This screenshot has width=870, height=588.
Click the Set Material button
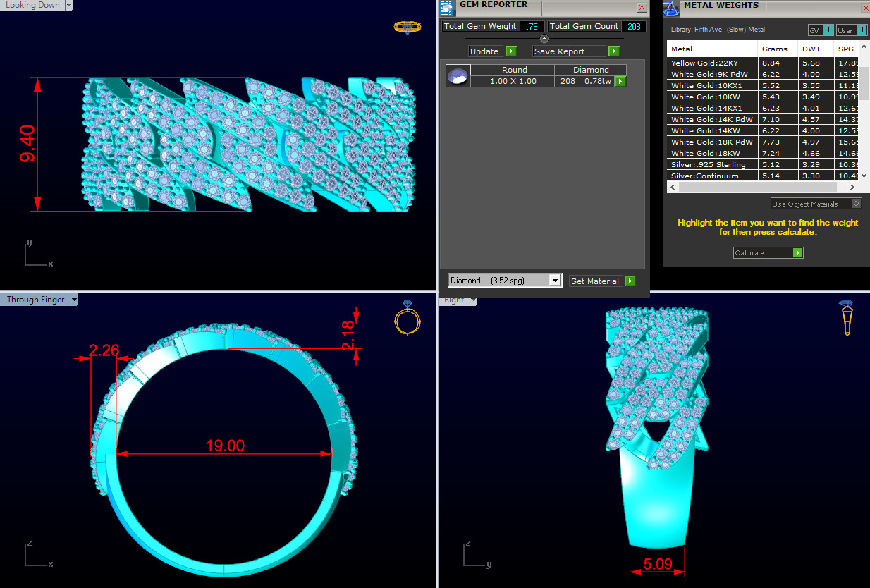pyautogui.click(x=596, y=281)
